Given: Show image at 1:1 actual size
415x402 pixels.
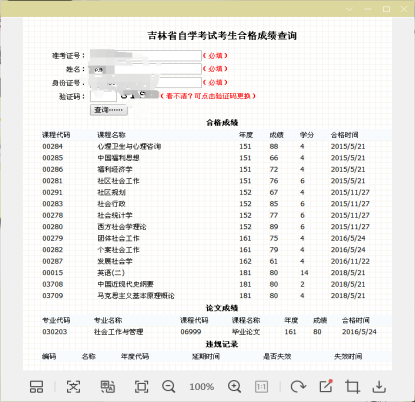Looking at the screenshot, I should (261, 387).
